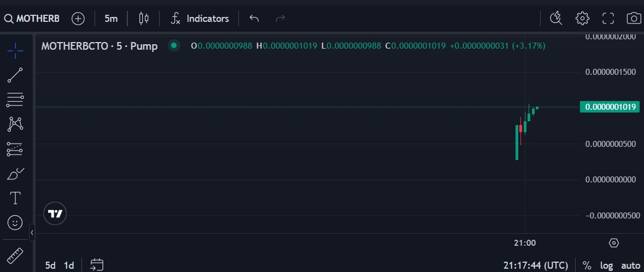
Task: Collapse the left drawing toolbar
Action: [32, 233]
